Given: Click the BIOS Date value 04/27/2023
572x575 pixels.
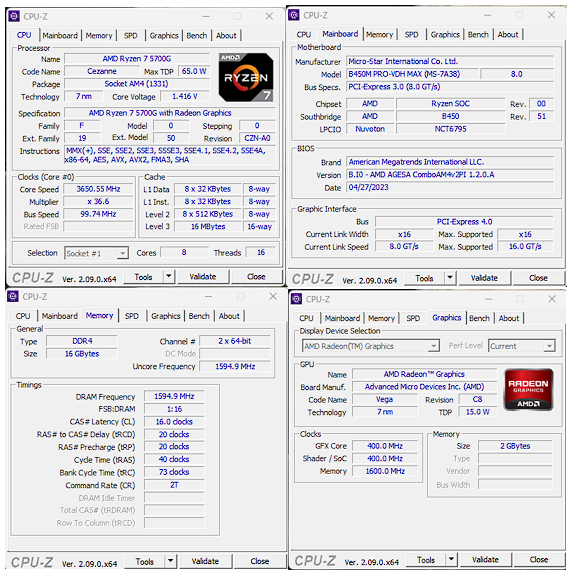Looking at the screenshot, I should pyautogui.click(x=450, y=187).
